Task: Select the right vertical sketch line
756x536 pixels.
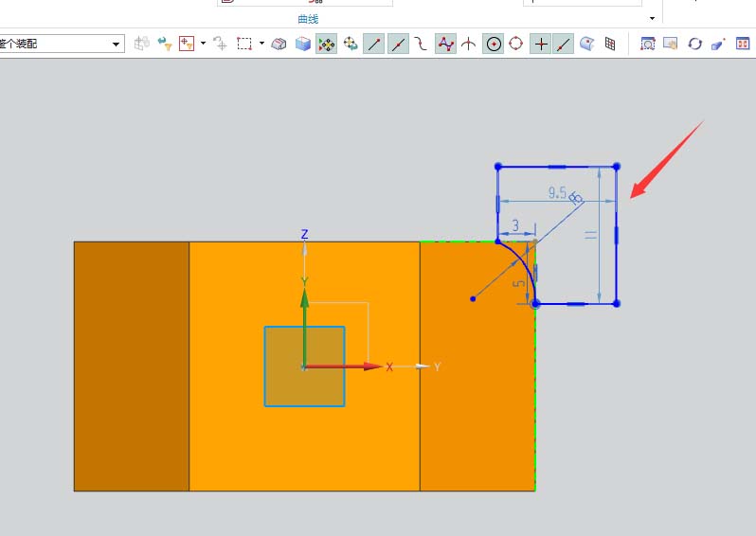Action: coord(616,235)
